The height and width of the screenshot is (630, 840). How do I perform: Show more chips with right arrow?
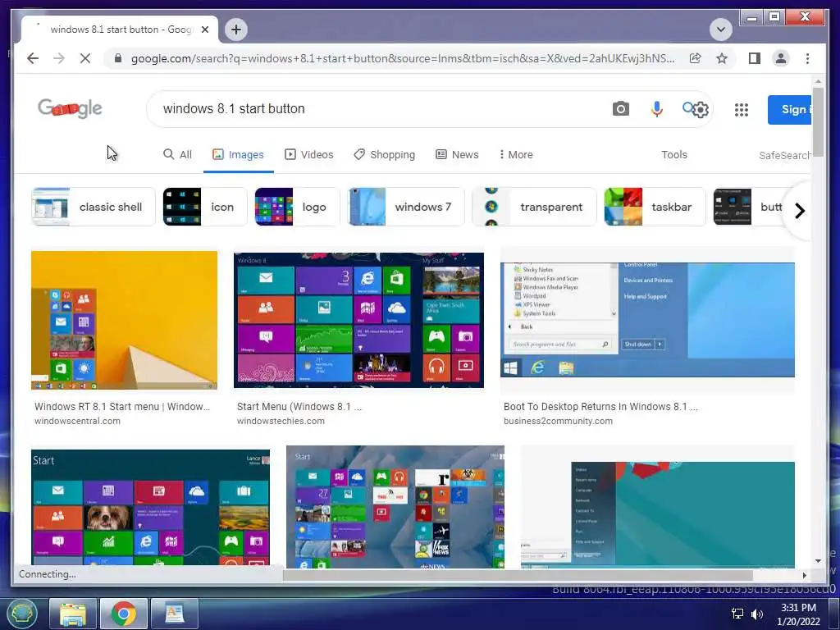pos(799,211)
